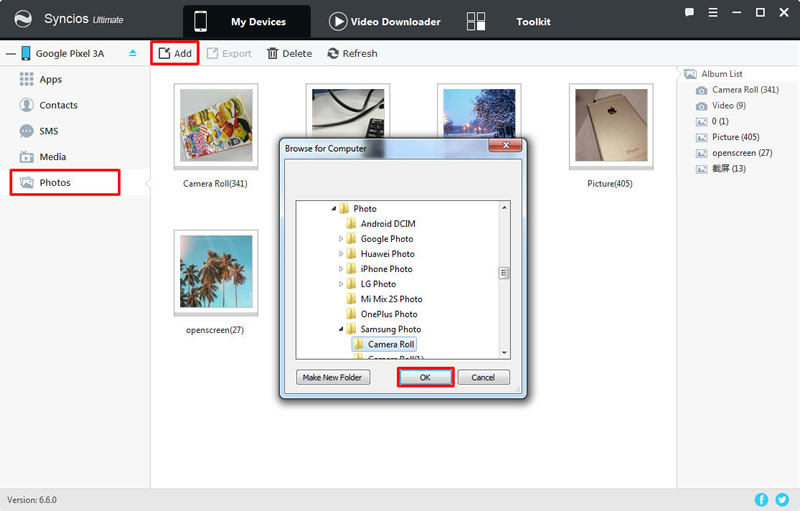Screen dimensions: 800x511
Task: Open the feedback chat bubble icon
Action: point(689,12)
